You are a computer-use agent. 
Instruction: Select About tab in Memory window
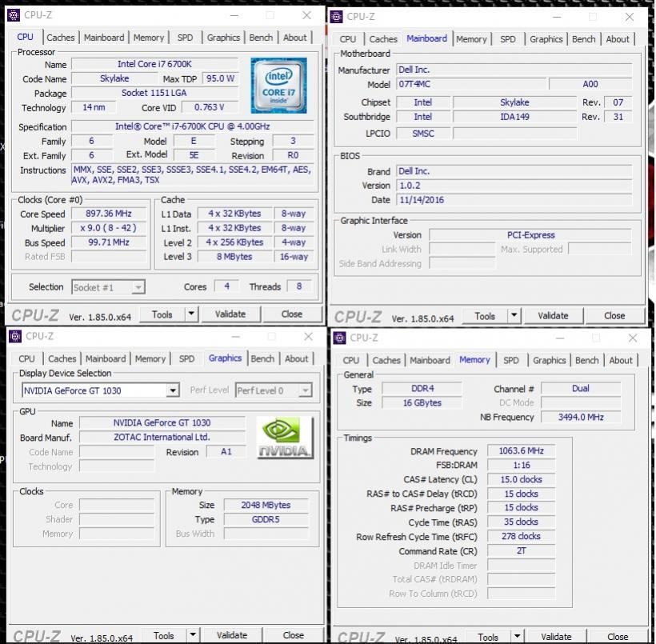click(x=621, y=360)
